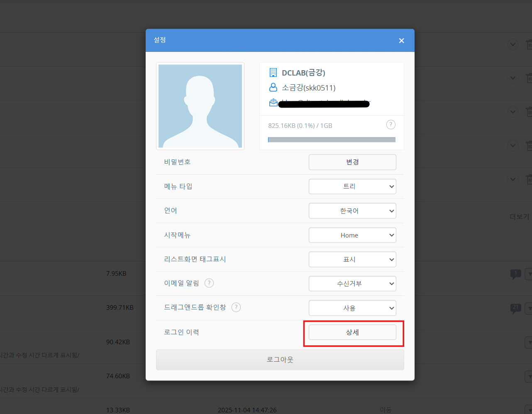Open the 이메일 알림 dropdown showing 수신거부
This screenshot has width=532, height=414.
coord(352,284)
